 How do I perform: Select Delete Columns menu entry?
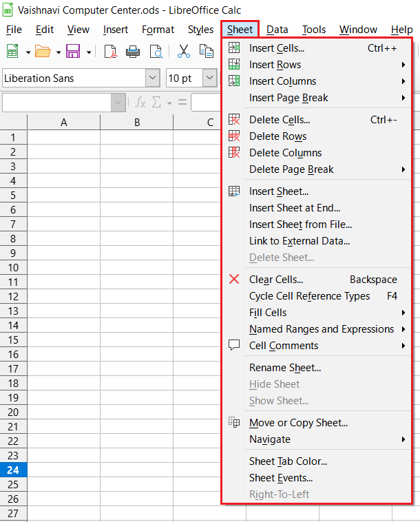pos(317,153)
